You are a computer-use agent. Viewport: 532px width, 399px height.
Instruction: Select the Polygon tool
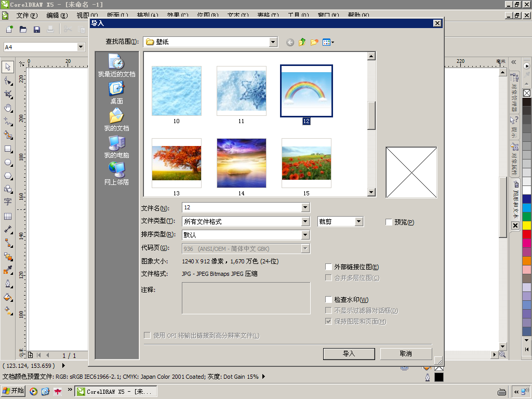point(8,176)
